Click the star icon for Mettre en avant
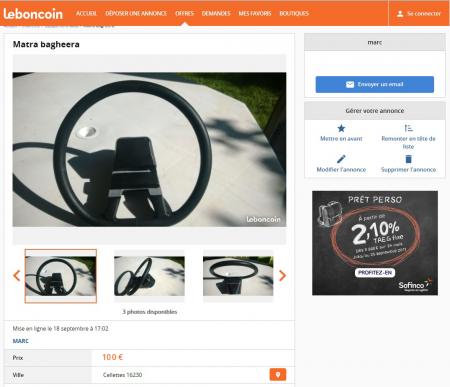Screen dimensions: 450x387 (341, 128)
